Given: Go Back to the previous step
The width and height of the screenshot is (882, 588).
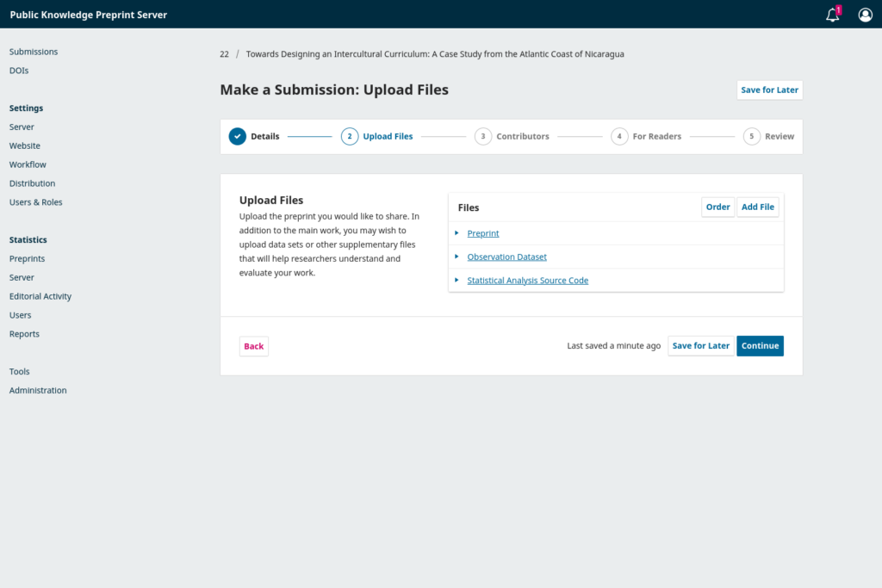Looking at the screenshot, I should tap(253, 345).
